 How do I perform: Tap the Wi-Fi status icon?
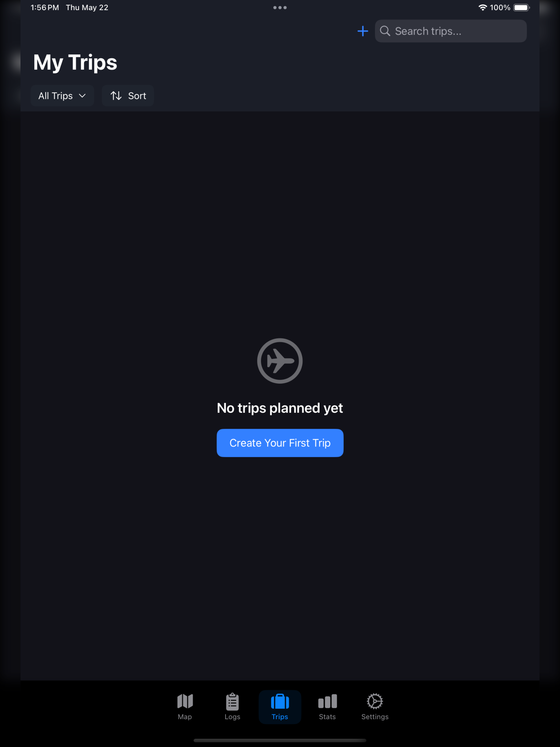pos(483,7)
